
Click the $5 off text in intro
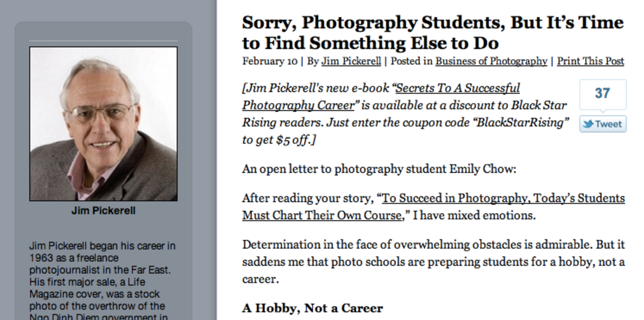point(292,140)
